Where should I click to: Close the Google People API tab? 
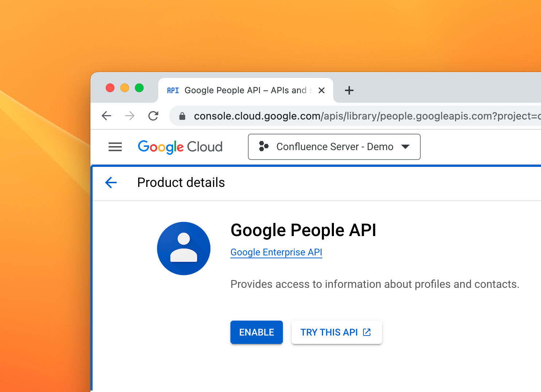pyautogui.click(x=321, y=90)
